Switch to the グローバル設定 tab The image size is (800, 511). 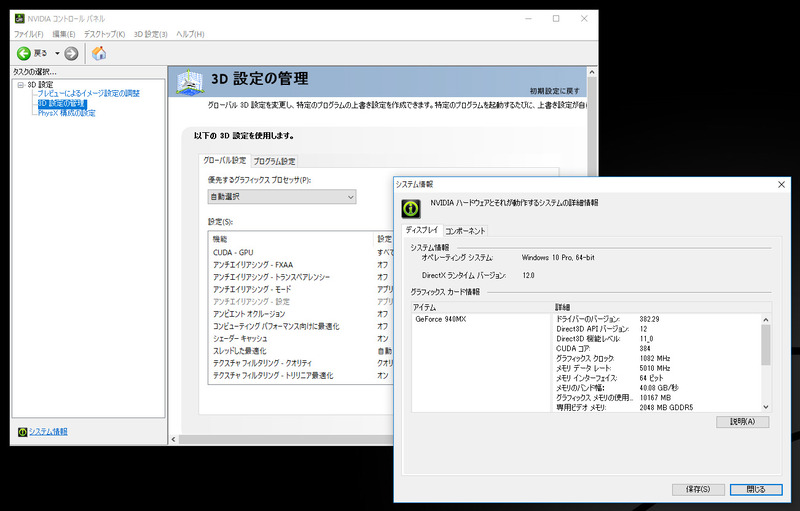224,160
